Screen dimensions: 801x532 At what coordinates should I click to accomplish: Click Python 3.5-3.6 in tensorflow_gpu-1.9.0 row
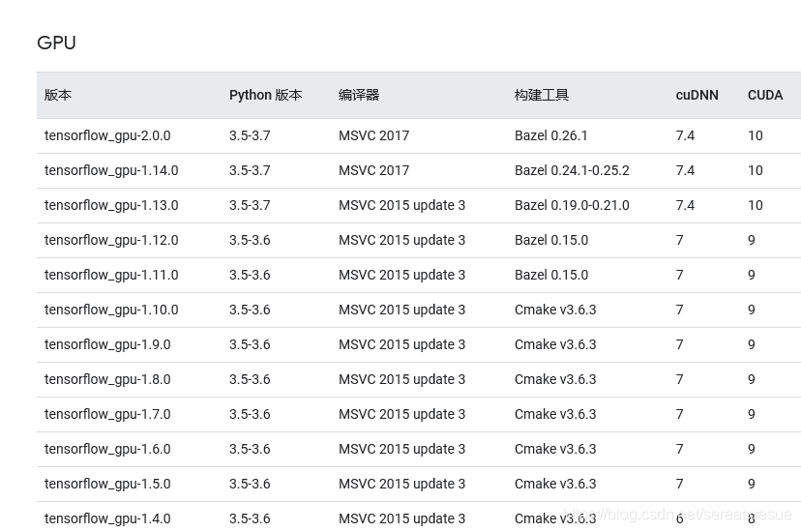tap(250, 344)
